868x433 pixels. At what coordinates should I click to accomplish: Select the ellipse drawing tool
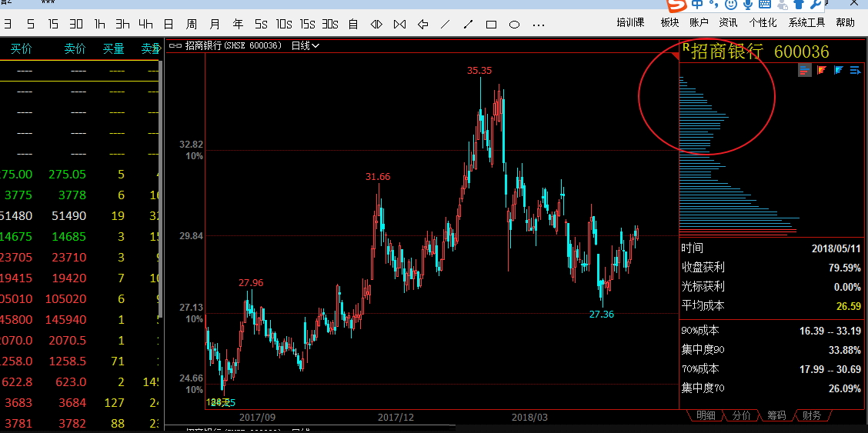(515, 24)
